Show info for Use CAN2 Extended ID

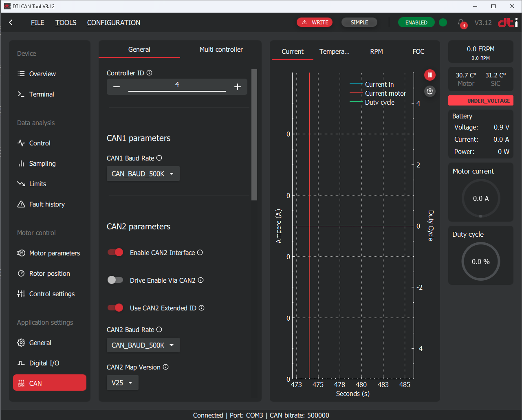pyautogui.click(x=202, y=308)
